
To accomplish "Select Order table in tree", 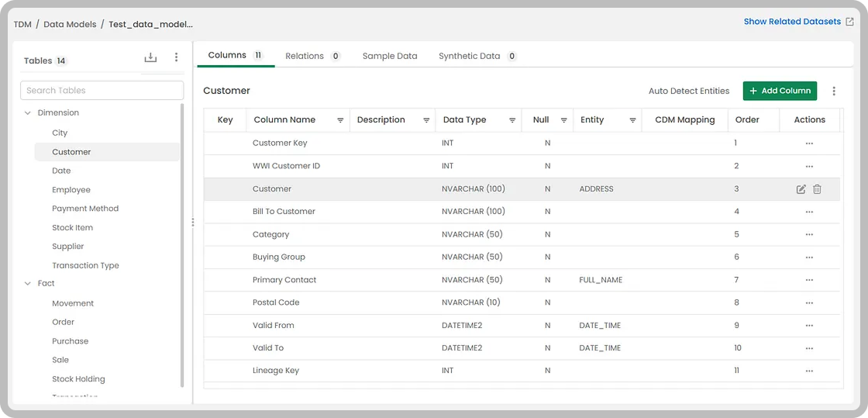I will [63, 322].
